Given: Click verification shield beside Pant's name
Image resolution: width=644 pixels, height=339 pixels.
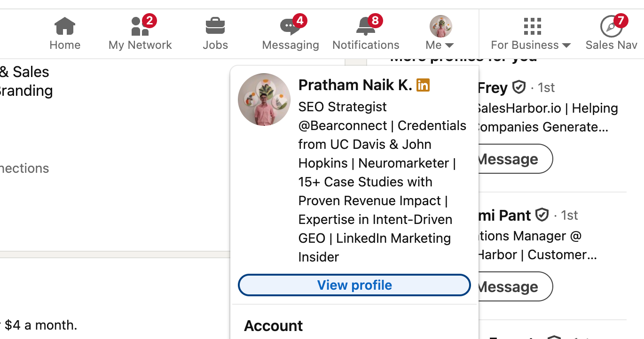Looking at the screenshot, I should [542, 215].
